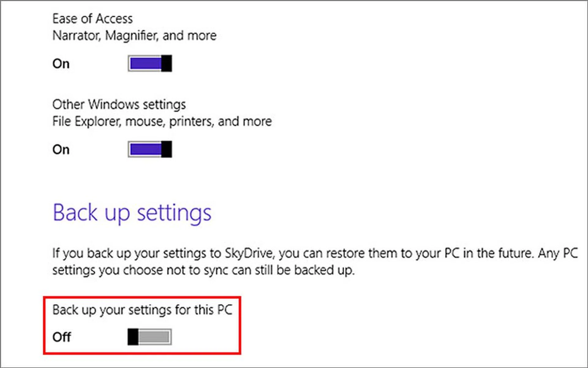Image resolution: width=588 pixels, height=368 pixels.
Task: Click the purple track of Other Windows settings switch
Action: tap(145, 149)
